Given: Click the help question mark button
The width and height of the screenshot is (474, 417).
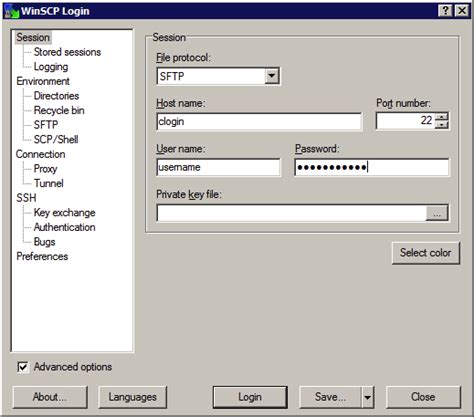Looking at the screenshot, I should pyautogui.click(x=446, y=11).
